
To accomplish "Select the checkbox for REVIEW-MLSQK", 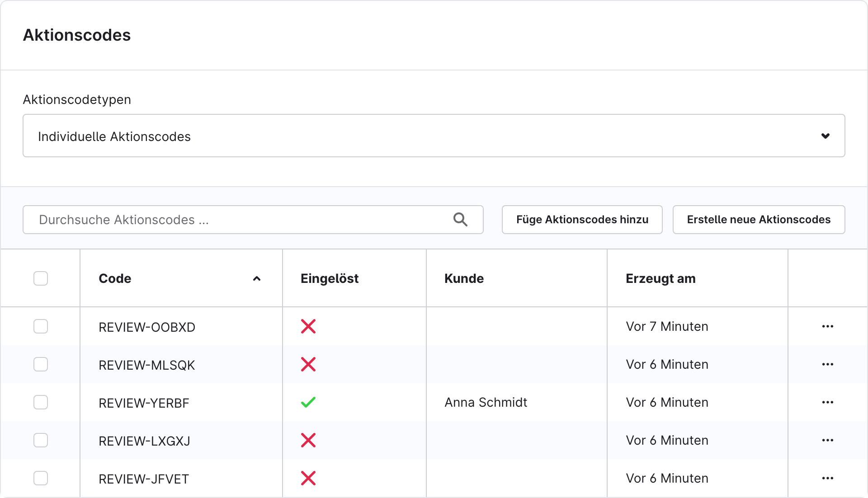I will (x=41, y=364).
